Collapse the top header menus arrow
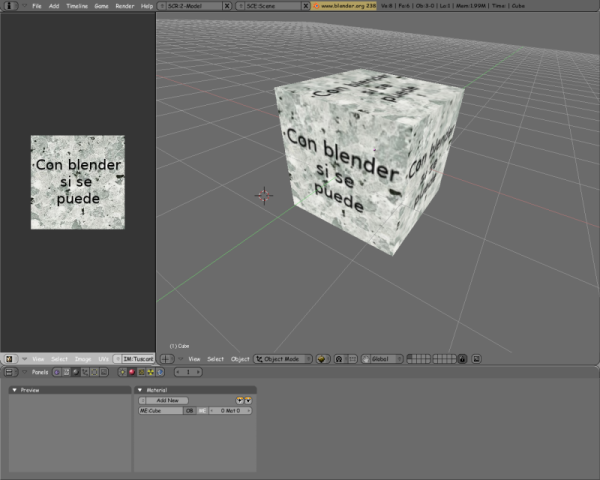Viewport: 600px width, 480px height. point(24,6)
